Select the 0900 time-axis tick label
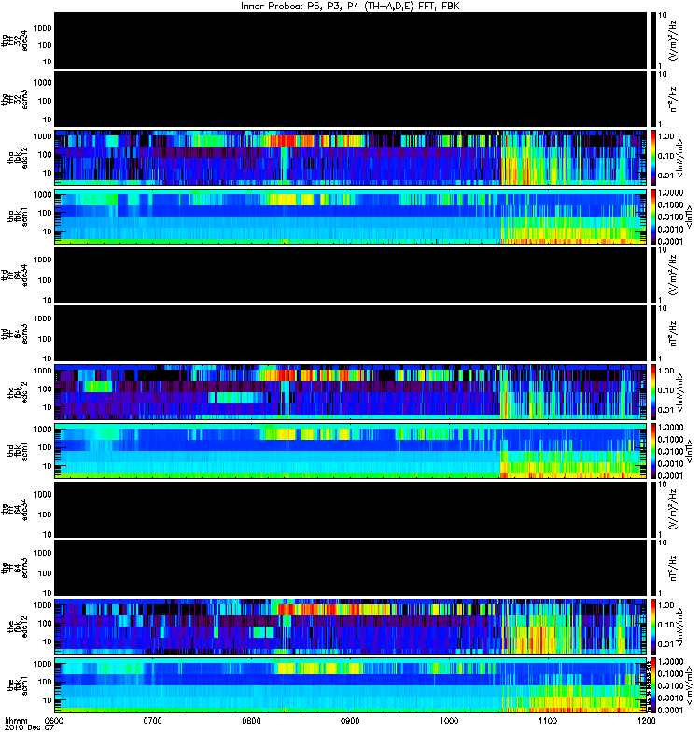This screenshot has height=747, width=700. pos(350,720)
